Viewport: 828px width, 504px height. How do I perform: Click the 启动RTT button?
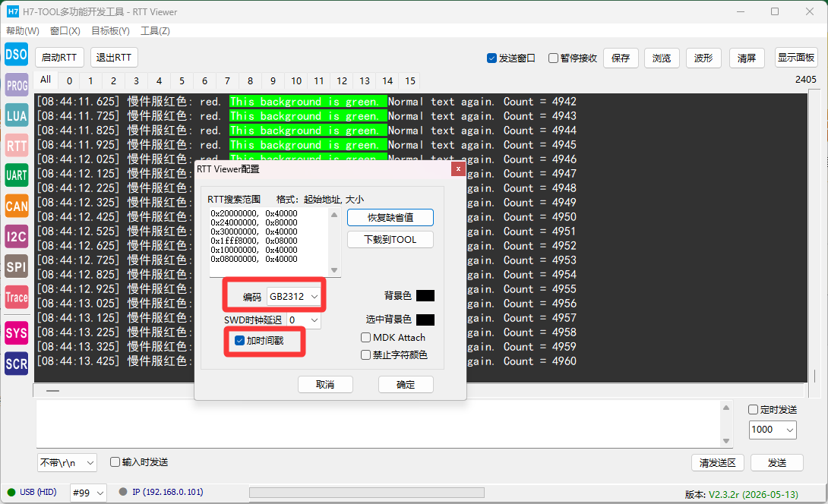tap(59, 58)
